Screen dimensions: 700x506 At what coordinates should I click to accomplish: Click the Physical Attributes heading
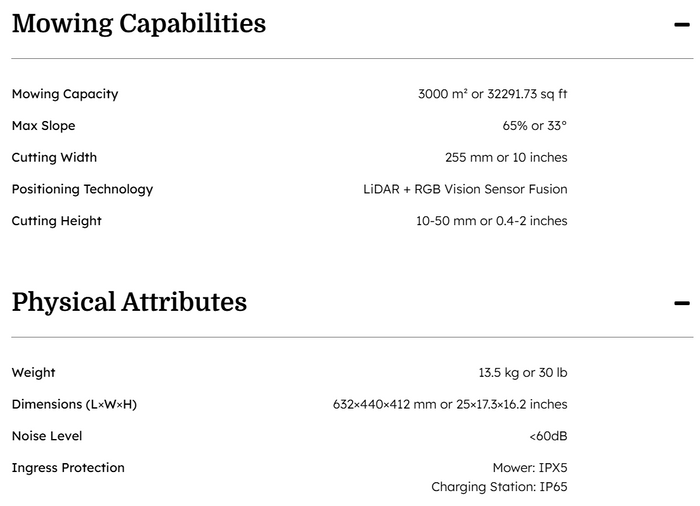pyautogui.click(x=129, y=302)
